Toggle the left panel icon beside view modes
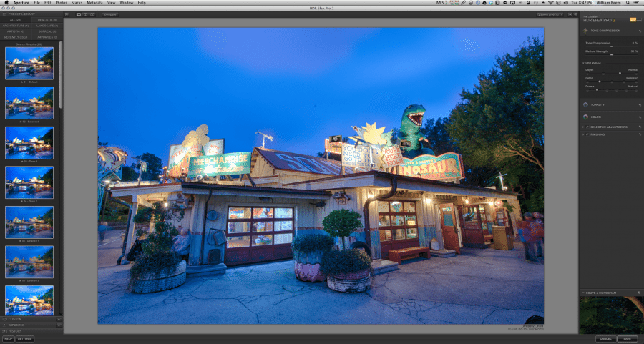This screenshot has height=344, width=644. pos(67,14)
